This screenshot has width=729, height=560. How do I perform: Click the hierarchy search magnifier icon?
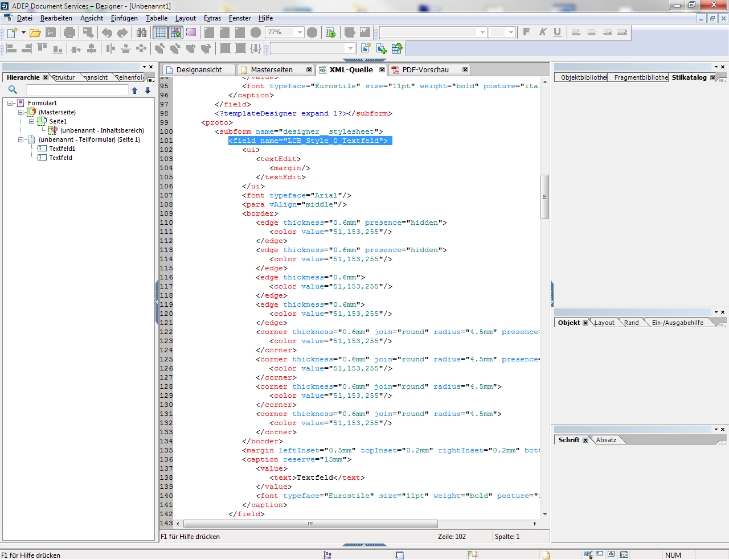tap(13, 90)
